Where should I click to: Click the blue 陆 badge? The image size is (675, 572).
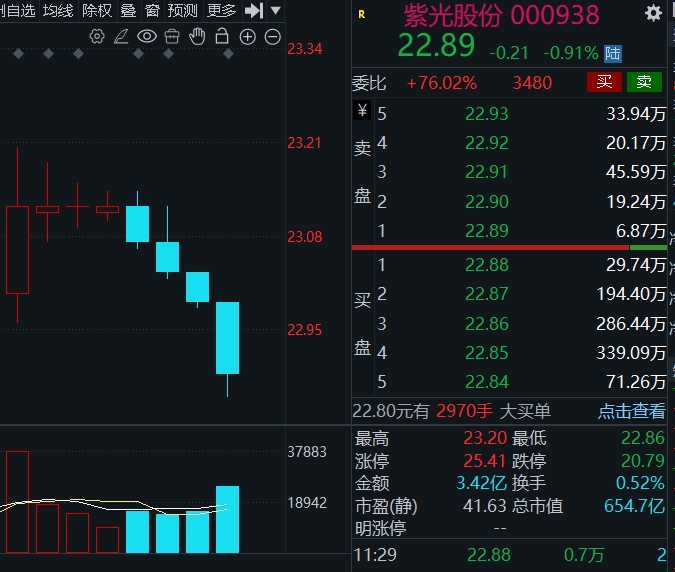(x=613, y=54)
